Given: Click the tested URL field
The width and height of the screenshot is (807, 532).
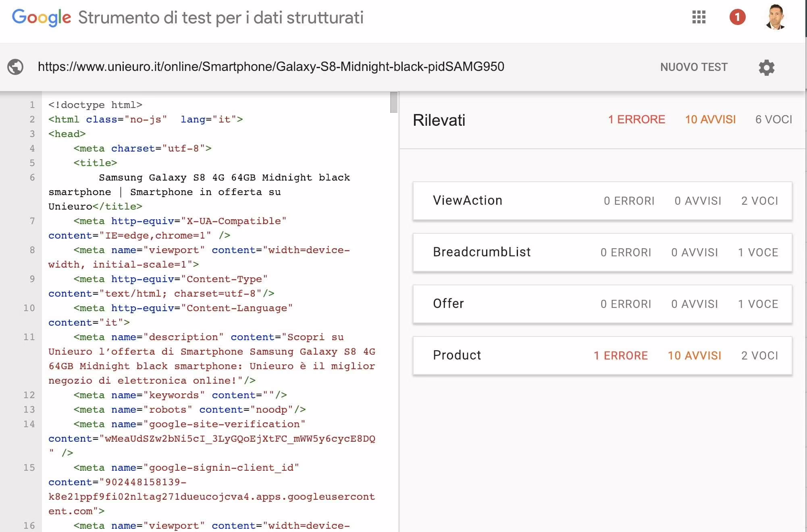Looking at the screenshot, I should coord(271,67).
